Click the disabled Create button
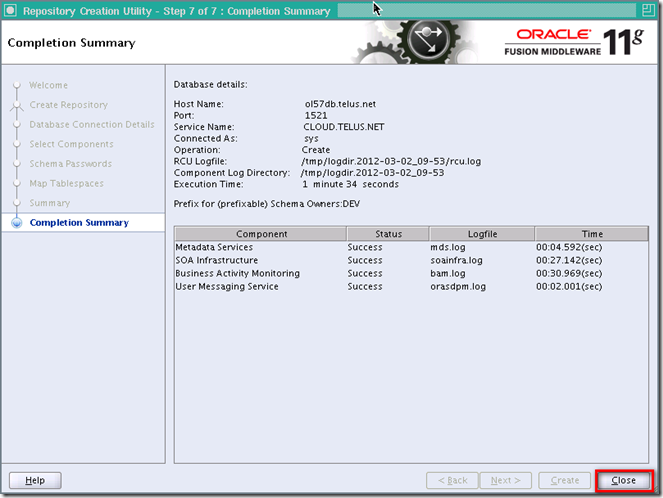The height and width of the screenshot is (498, 663). coord(564,481)
